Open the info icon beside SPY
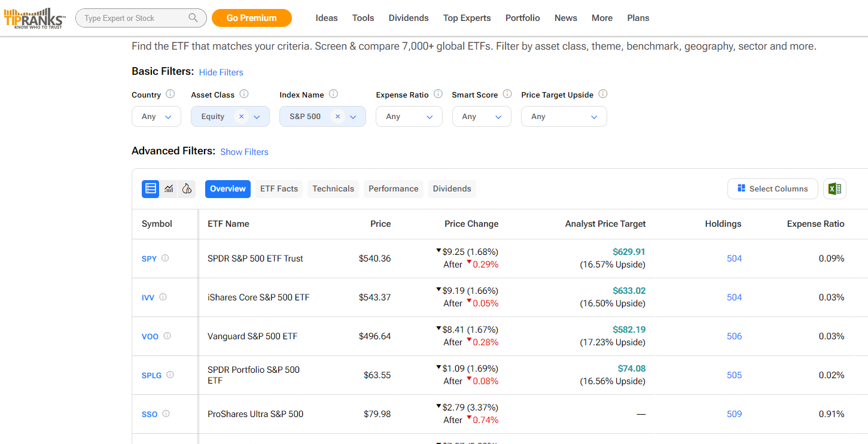The width and height of the screenshot is (868, 444). click(165, 258)
